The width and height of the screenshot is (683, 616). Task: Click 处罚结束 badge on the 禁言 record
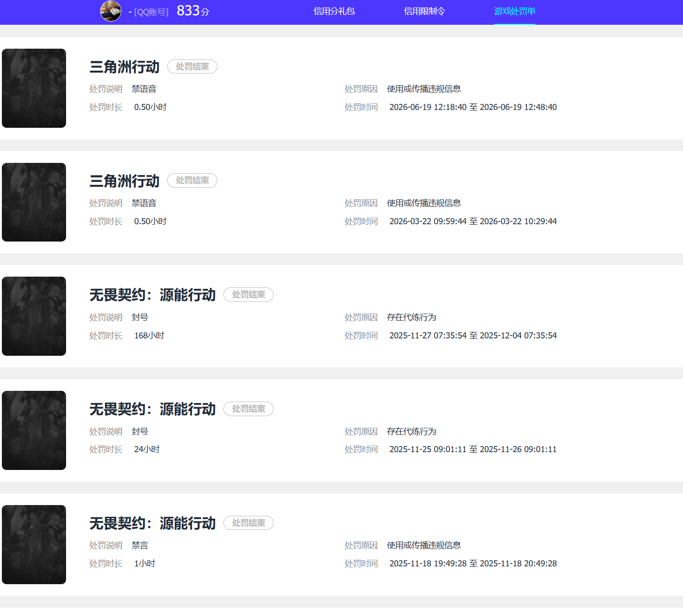coord(248,523)
